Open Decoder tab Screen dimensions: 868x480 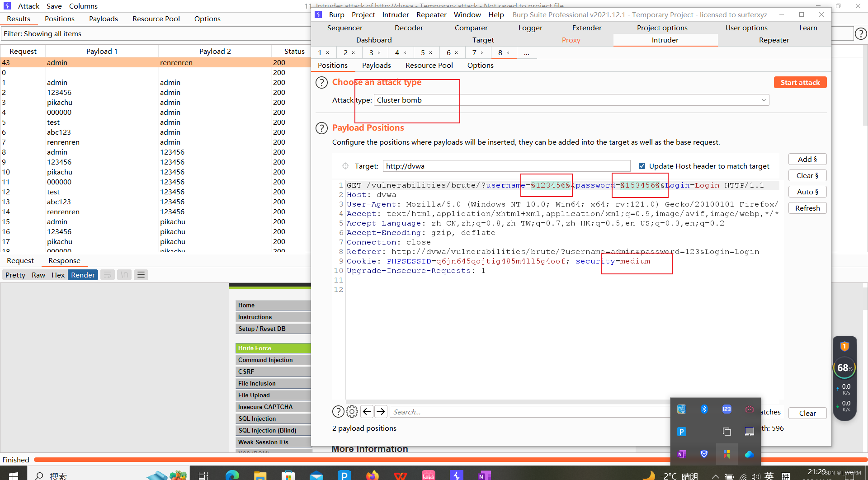[x=409, y=28]
